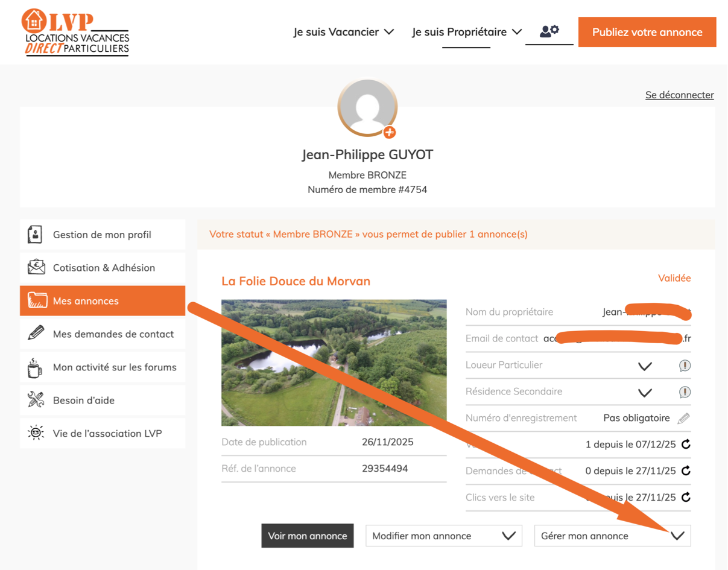Select Gestion de mon profil in sidebar
Viewport: 728px width, 570px height.
click(103, 235)
